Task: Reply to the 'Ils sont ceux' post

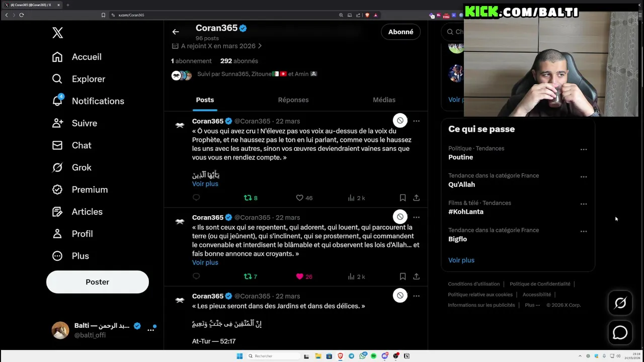Action: click(x=196, y=276)
